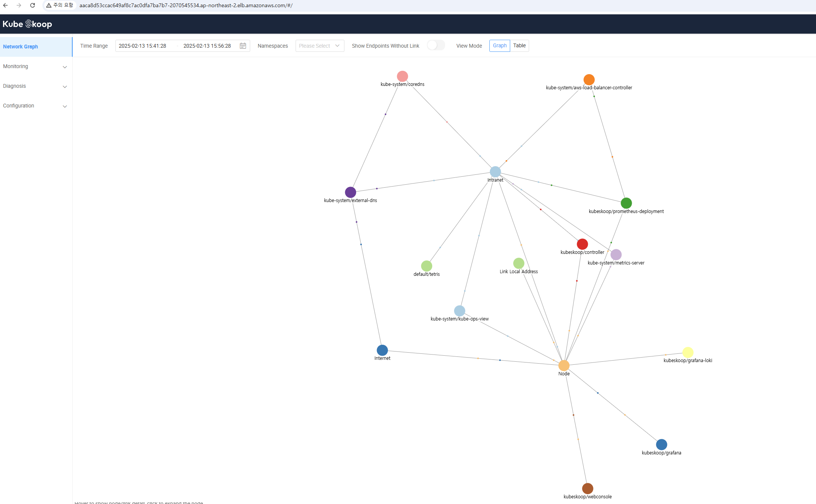Click the KubeSkoop logo
816x504 pixels.
[x=27, y=24]
